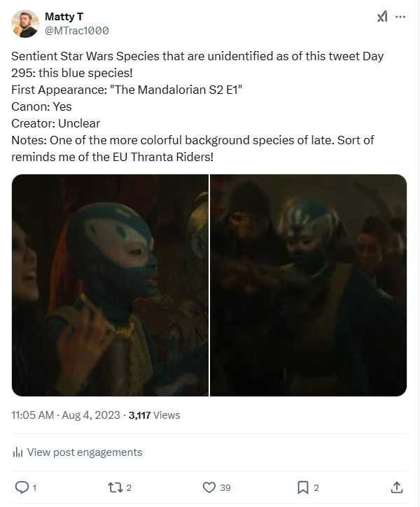Click the 11:05 AM Aug 4, 2023 timestamp

click(x=66, y=415)
